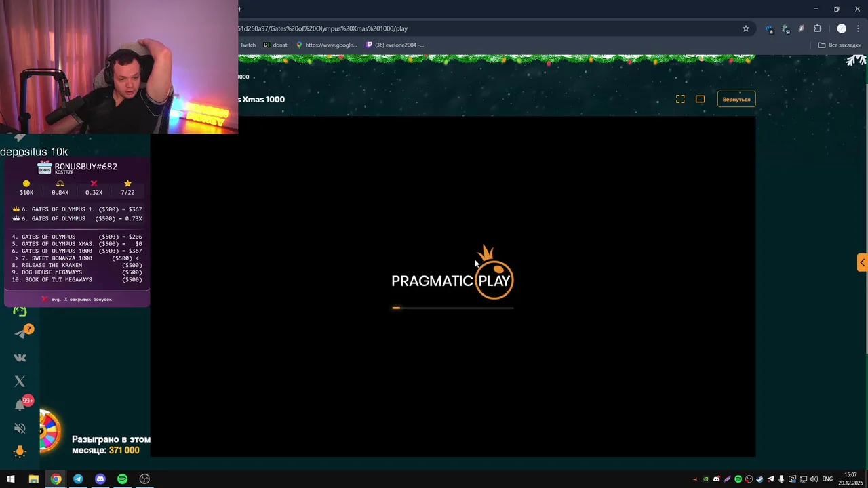Screen dimensions: 868x488
Task: Open the donati bookmark
Action: pyautogui.click(x=276, y=45)
